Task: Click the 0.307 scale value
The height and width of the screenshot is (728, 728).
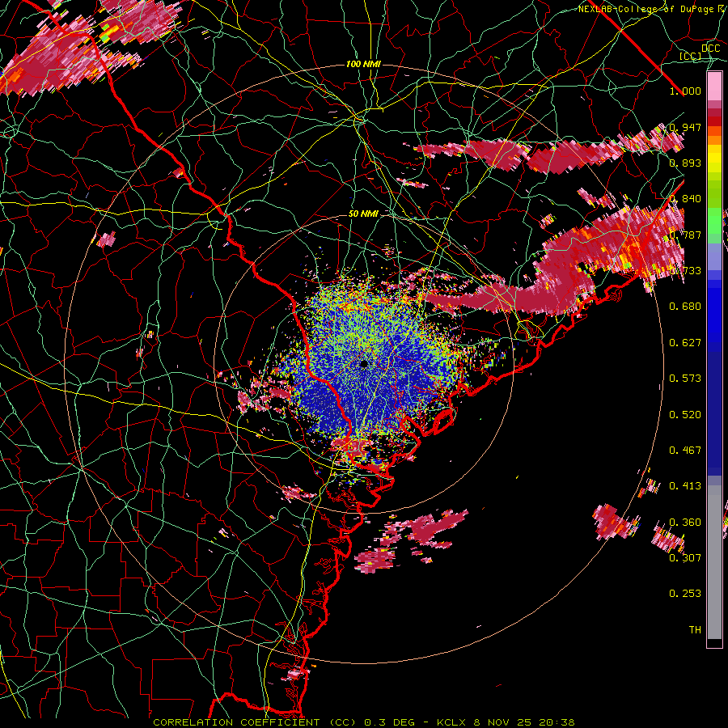Action: click(x=685, y=558)
